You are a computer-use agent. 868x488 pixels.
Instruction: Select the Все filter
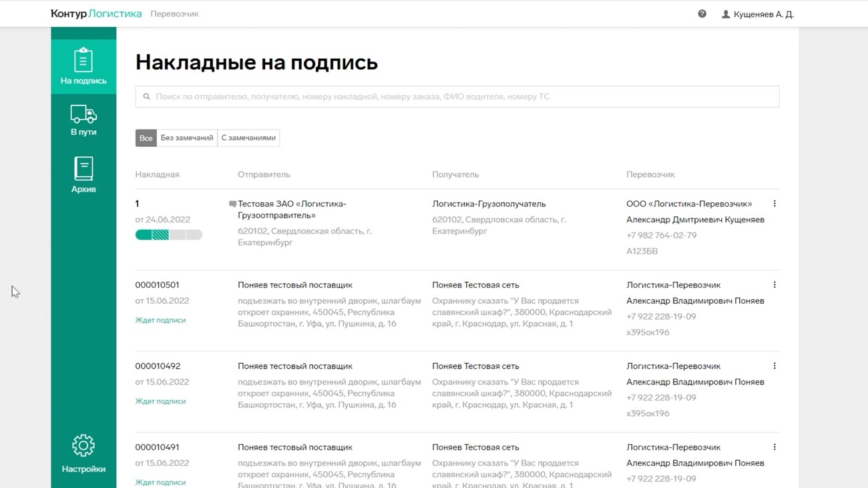click(x=146, y=138)
